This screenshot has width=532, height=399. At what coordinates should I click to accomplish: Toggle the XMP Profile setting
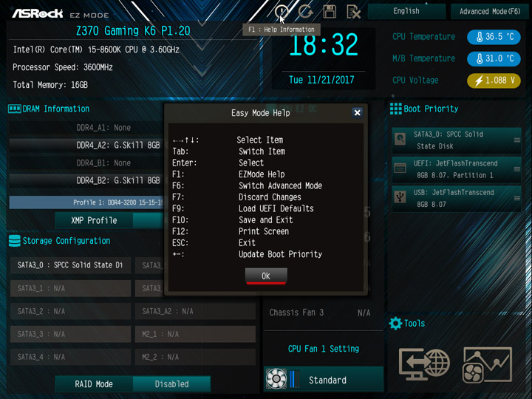(x=148, y=220)
